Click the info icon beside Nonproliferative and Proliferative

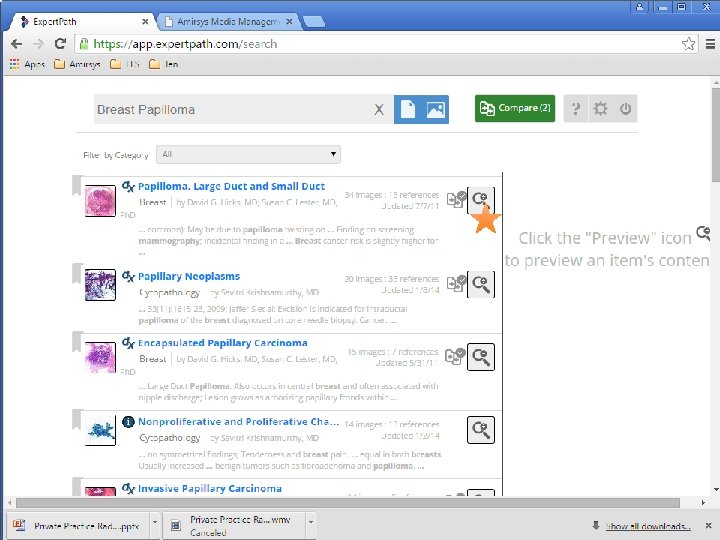click(x=128, y=421)
